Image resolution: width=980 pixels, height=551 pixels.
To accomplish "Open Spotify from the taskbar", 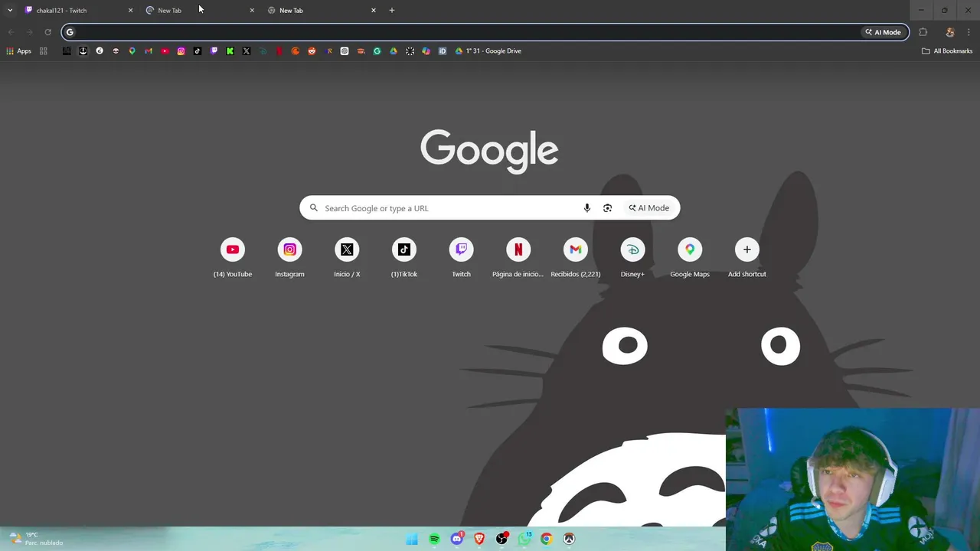I will (434, 539).
